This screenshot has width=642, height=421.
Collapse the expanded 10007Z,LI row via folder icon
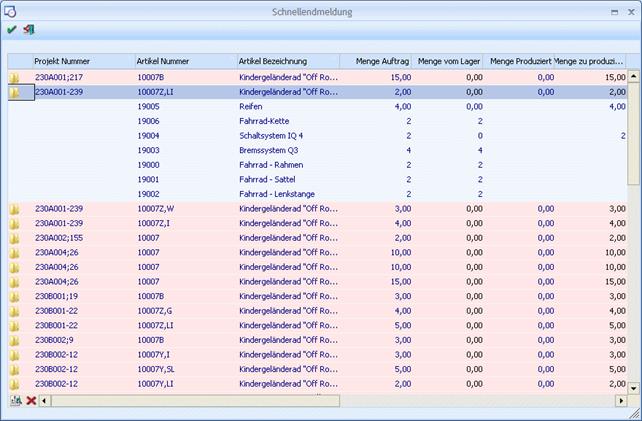15,91
